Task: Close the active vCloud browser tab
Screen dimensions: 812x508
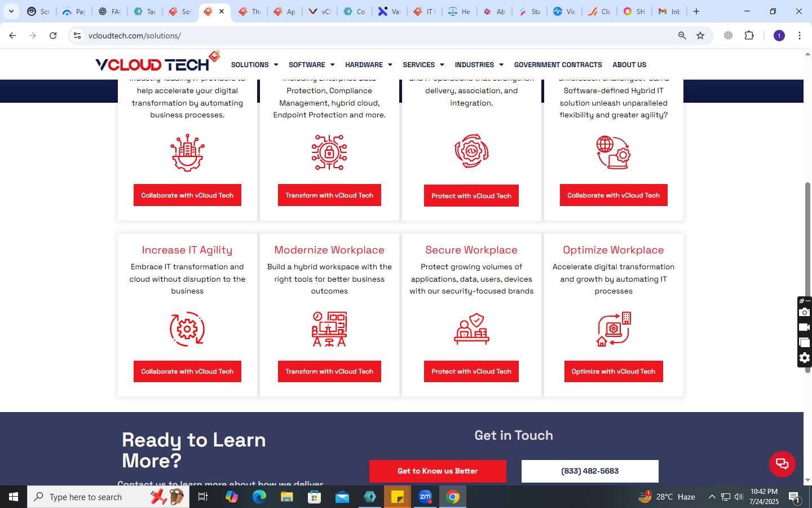Action: [x=222, y=11]
